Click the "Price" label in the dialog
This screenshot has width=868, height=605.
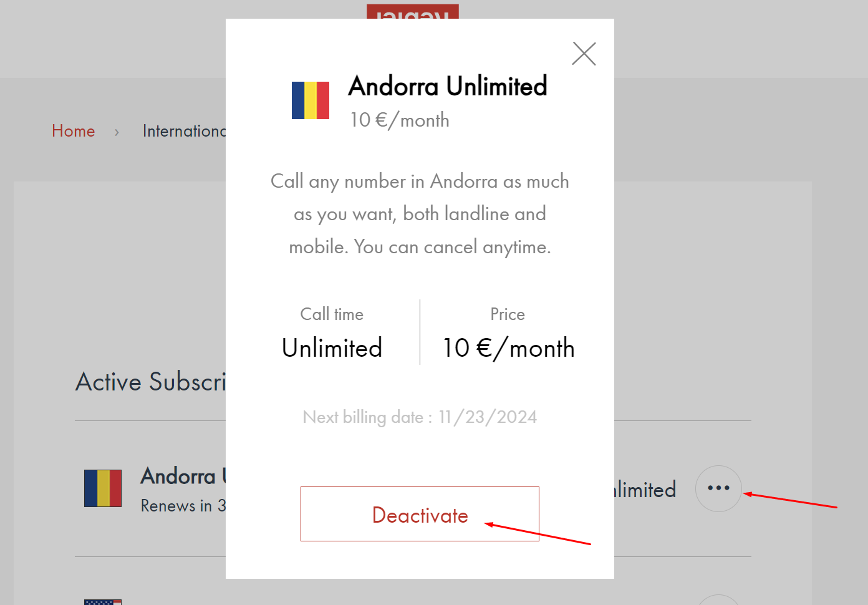(508, 314)
